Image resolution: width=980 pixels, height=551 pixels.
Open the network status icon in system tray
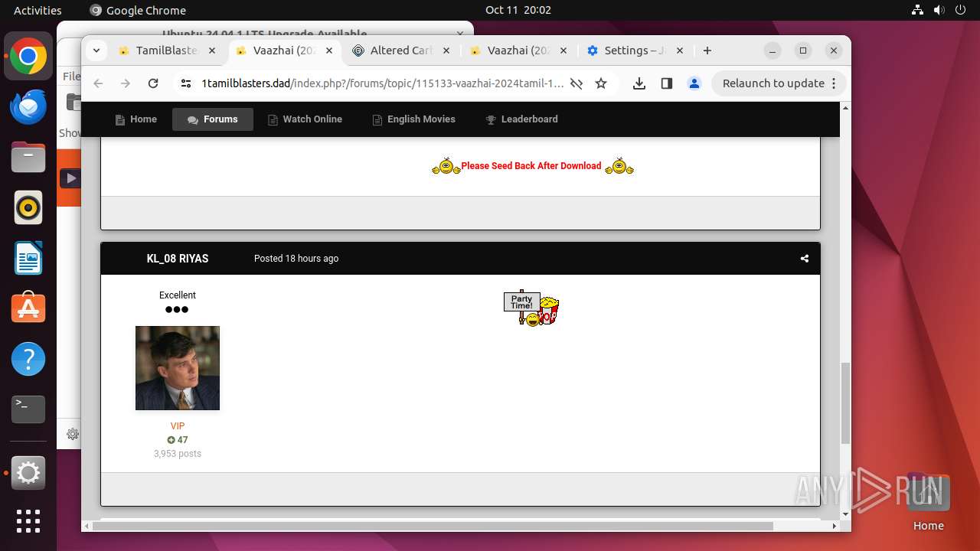(917, 10)
